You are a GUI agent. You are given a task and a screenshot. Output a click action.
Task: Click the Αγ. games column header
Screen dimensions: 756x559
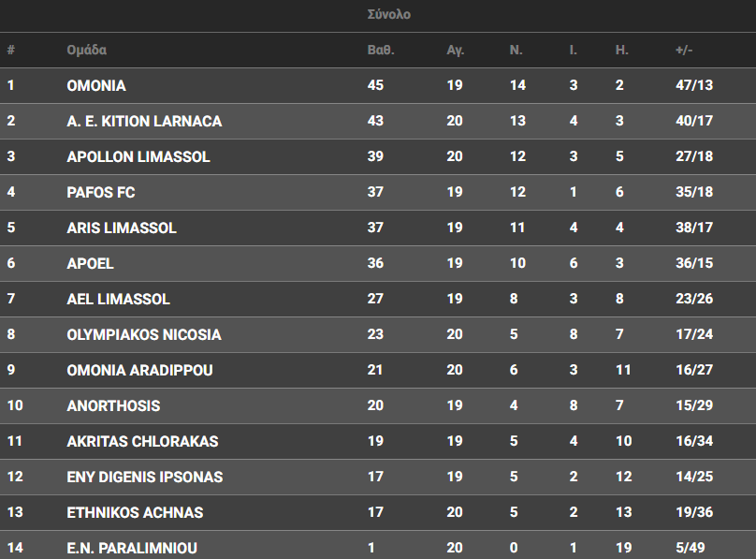(456, 50)
